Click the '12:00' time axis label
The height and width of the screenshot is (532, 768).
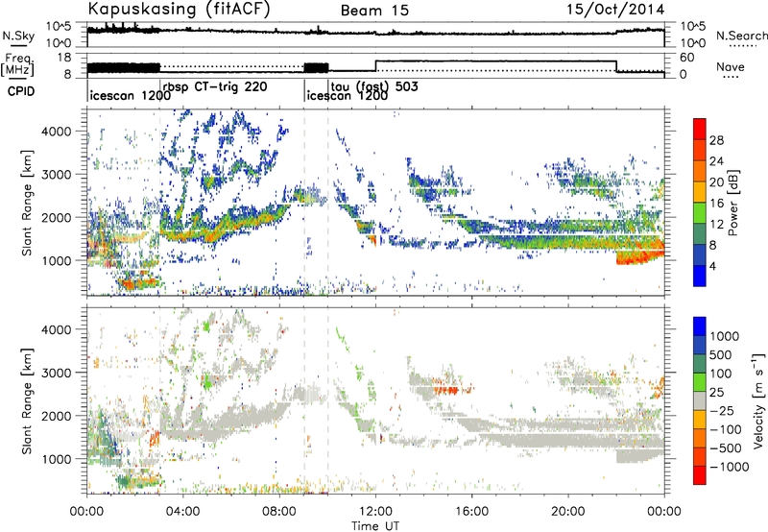pyautogui.click(x=375, y=512)
